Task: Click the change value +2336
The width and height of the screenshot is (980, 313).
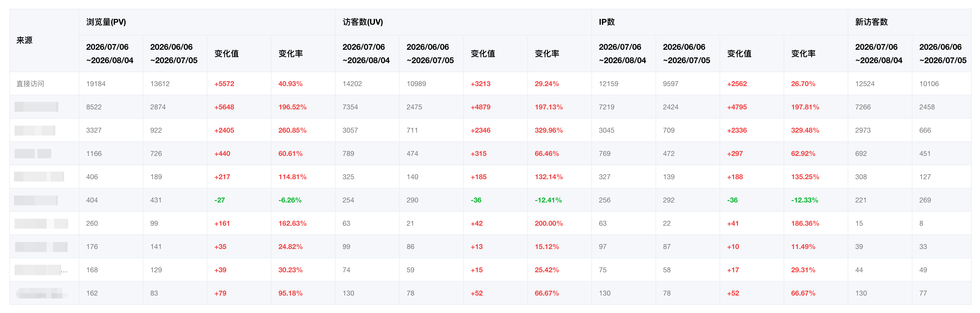Action: (737, 130)
